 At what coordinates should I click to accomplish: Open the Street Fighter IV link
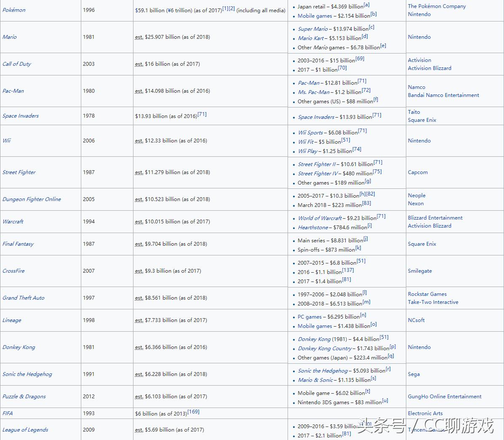(x=318, y=174)
